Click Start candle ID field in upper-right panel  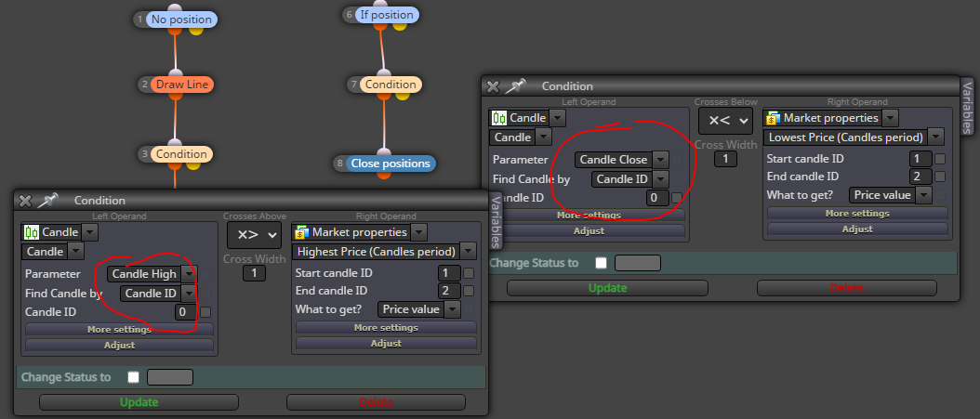(921, 159)
